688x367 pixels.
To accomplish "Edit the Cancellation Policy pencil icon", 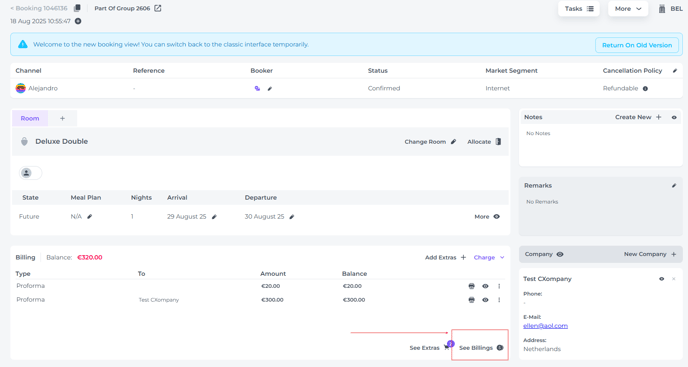I will pyautogui.click(x=675, y=71).
